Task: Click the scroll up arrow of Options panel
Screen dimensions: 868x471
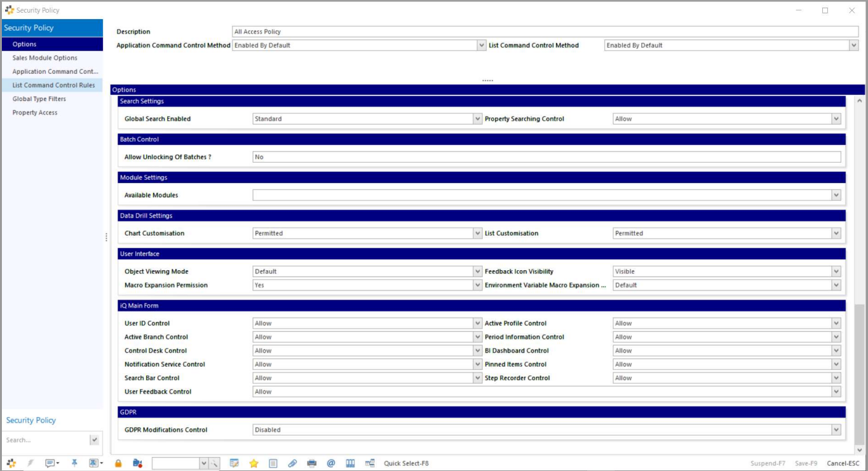Action: pyautogui.click(x=860, y=100)
